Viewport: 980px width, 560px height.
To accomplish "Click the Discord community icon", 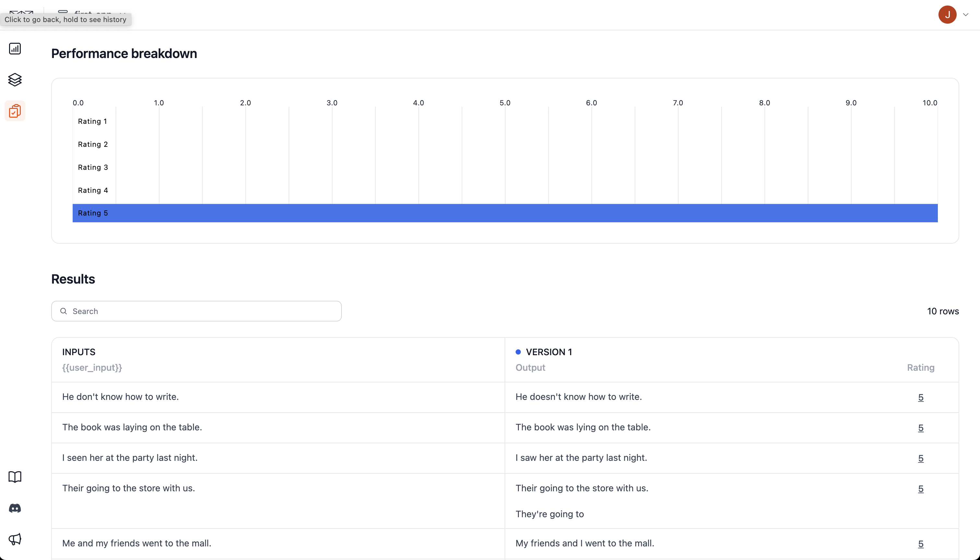I will tap(15, 508).
